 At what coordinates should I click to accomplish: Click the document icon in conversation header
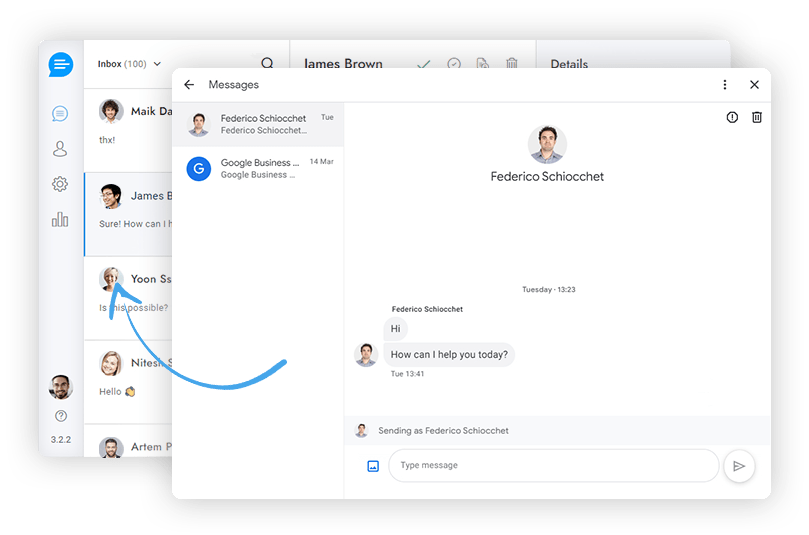click(x=482, y=63)
